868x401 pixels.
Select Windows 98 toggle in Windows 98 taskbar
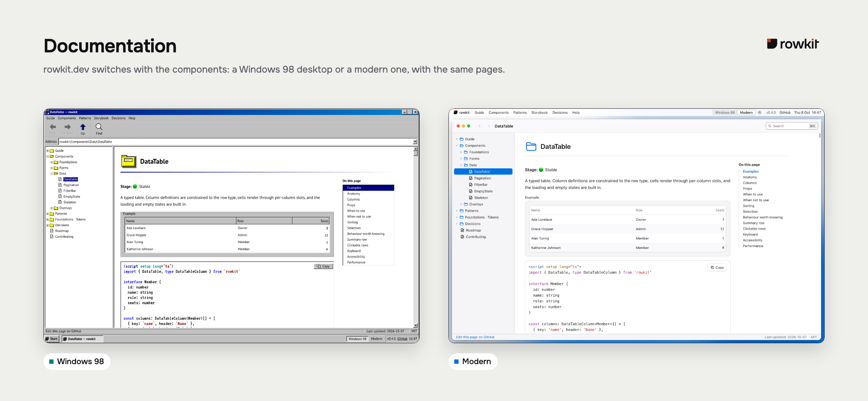pyautogui.click(x=357, y=339)
